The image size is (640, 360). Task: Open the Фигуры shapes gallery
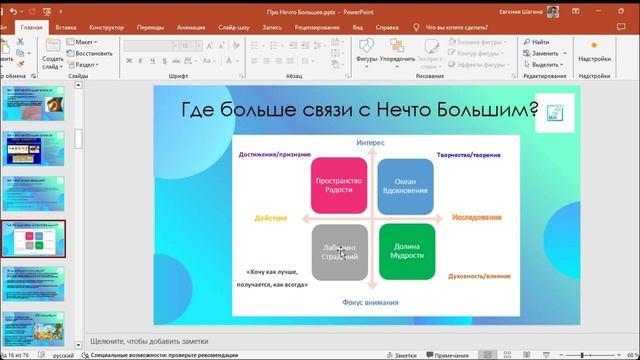(366, 52)
